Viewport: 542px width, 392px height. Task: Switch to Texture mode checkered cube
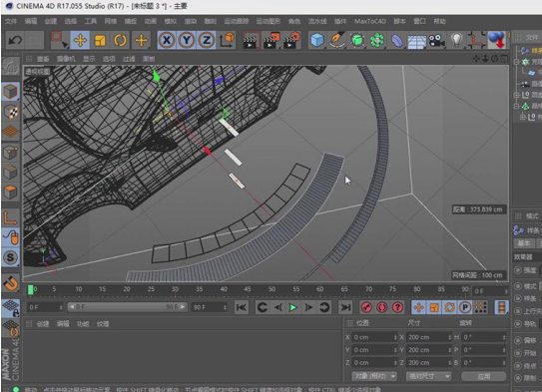[x=10, y=112]
